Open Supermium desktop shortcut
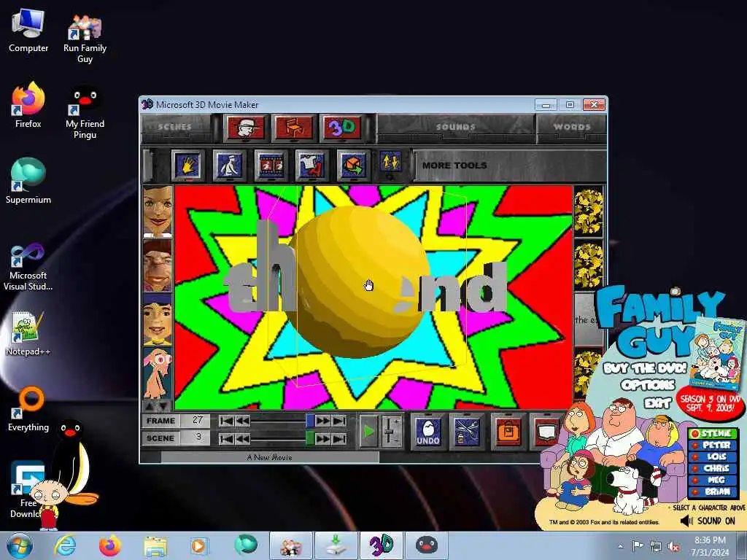 (28, 181)
